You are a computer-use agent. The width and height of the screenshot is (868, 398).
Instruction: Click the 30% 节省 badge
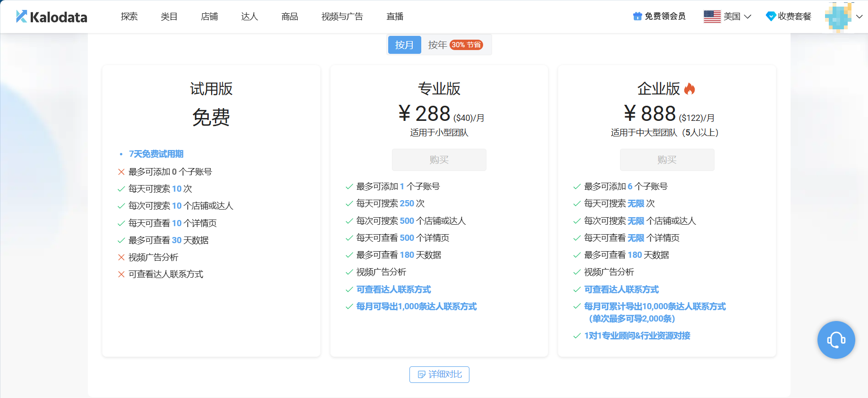tap(466, 45)
